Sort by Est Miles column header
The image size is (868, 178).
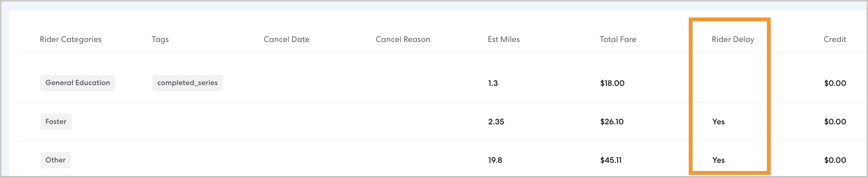(504, 39)
